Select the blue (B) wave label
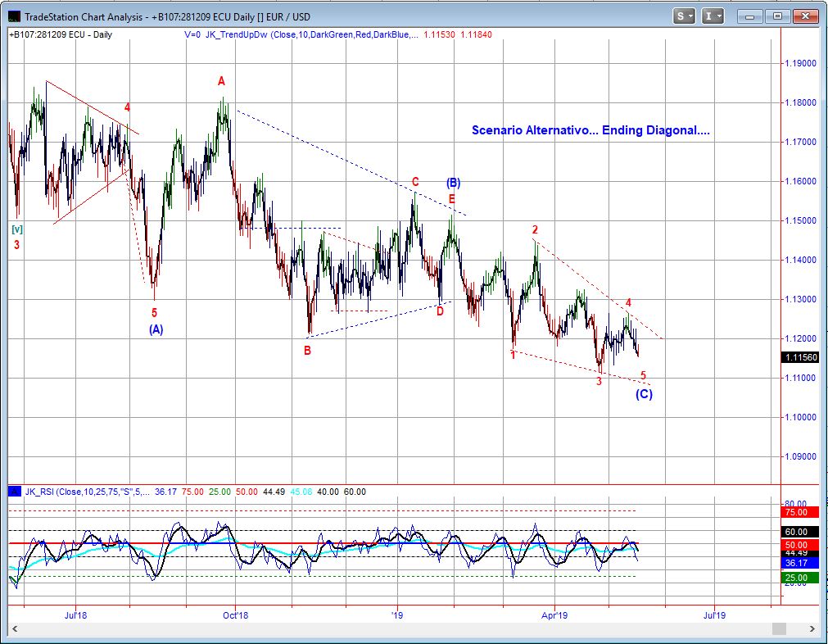Viewport: 828px width, 644px height. (453, 183)
